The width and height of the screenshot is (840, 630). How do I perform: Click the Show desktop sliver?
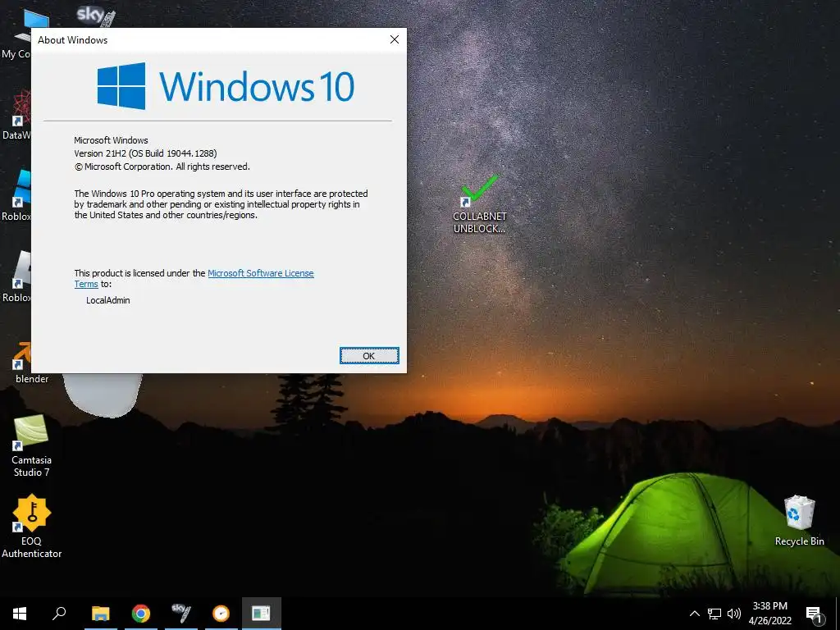838,614
